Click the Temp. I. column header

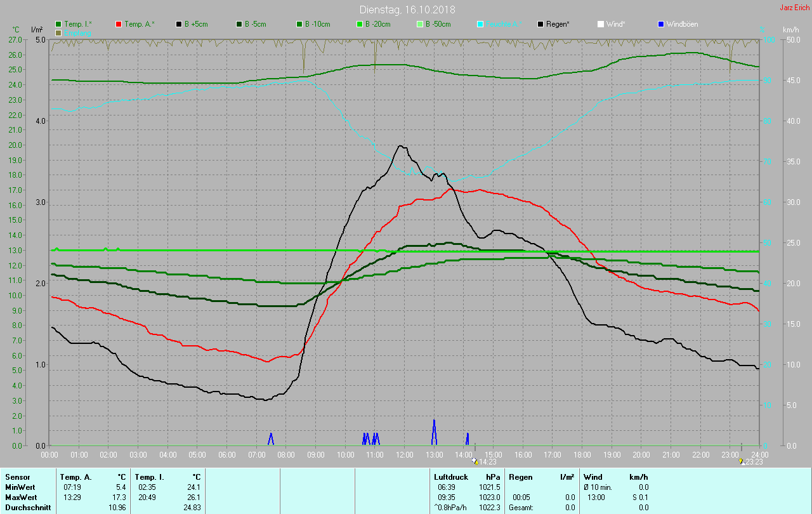tap(149, 477)
